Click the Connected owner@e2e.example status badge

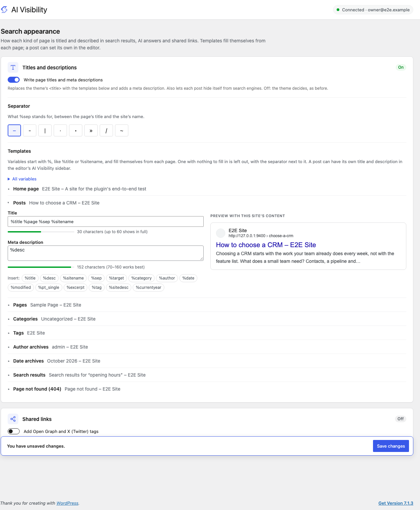(x=373, y=10)
